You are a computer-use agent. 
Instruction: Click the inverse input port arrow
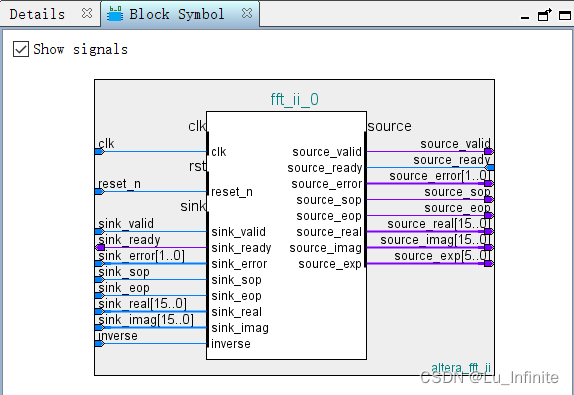tap(100, 343)
